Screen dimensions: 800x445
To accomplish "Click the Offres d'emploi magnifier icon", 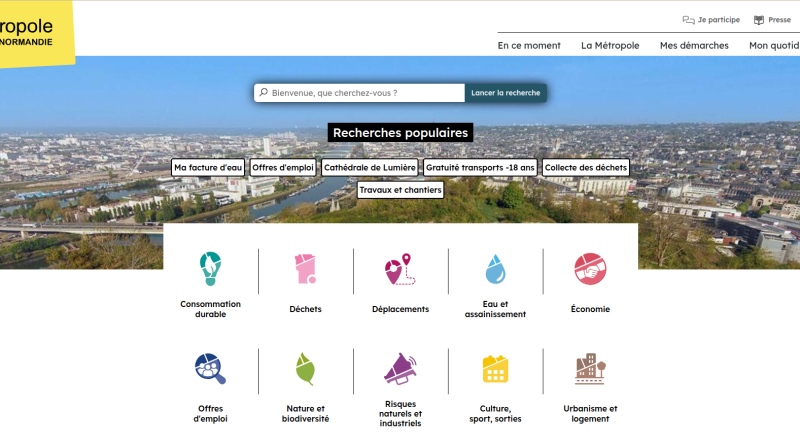I will [x=210, y=369].
